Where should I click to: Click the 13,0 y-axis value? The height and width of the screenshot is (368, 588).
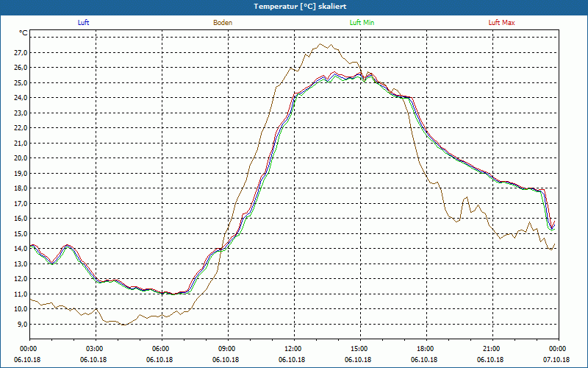[x=21, y=263]
